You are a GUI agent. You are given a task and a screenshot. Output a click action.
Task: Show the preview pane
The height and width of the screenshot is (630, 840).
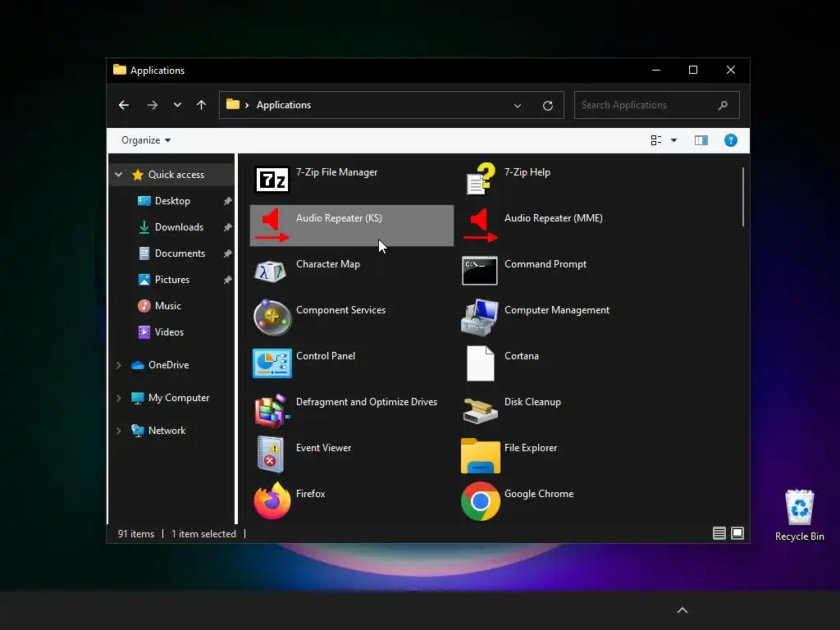(701, 140)
